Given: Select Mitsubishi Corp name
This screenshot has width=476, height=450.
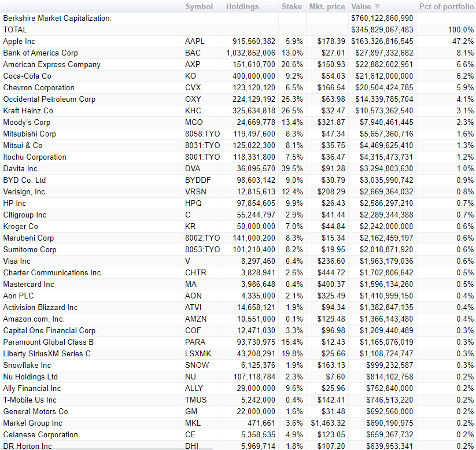Looking at the screenshot, I should 29,134.
